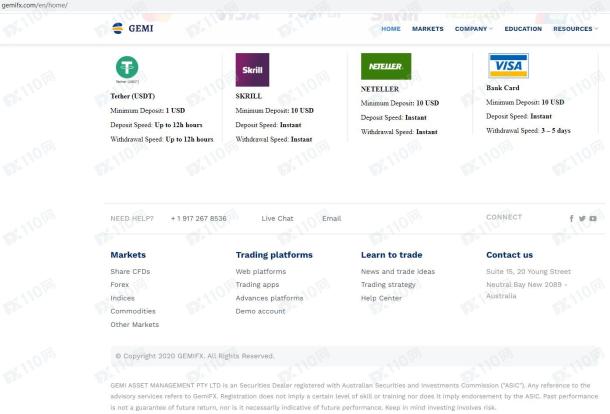The height and width of the screenshot is (414, 610).
Task: Click the green Neteller logo
Action: [x=386, y=66]
